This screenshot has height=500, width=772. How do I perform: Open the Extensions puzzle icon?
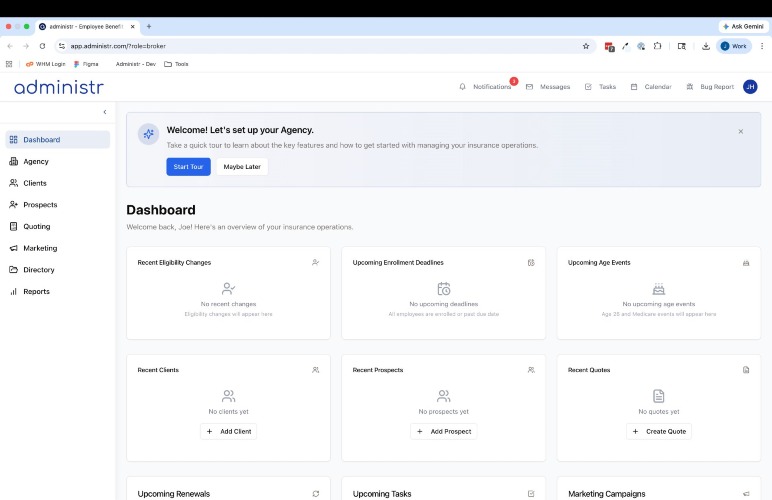tap(657, 46)
